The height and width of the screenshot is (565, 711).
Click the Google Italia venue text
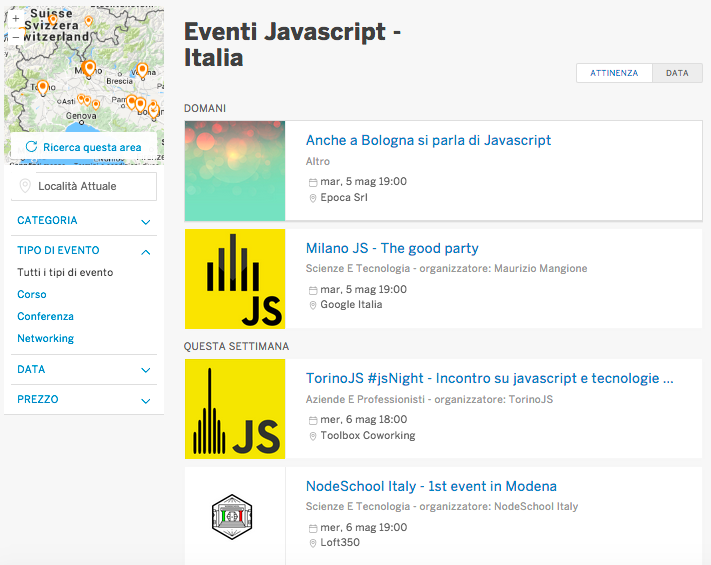click(x=351, y=304)
